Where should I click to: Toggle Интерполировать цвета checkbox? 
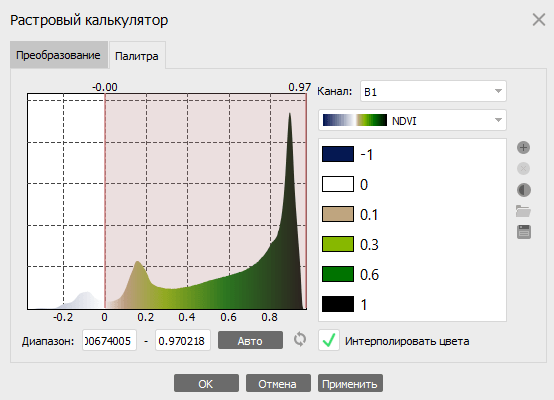point(329,340)
